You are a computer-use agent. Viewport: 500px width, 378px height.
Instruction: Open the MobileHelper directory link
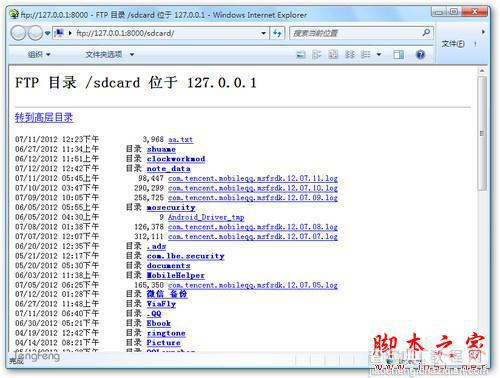(176, 275)
